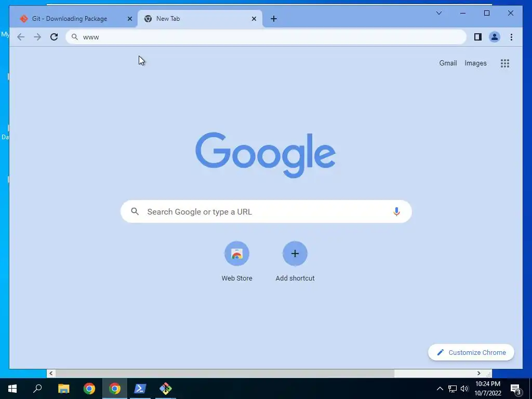Click the magnifier icon in the address bar
Image resolution: width=532 pixels, height=399 pixels.
(x=75, y=37)
